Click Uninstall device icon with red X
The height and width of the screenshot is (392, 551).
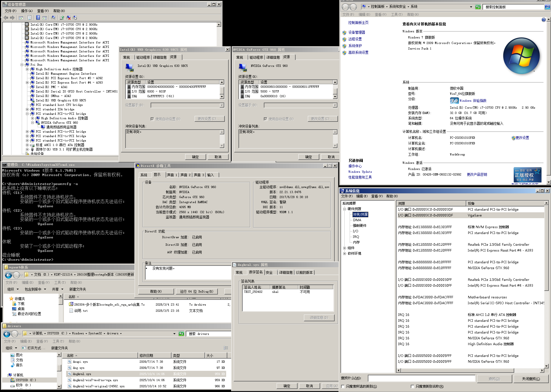(68, 18)
